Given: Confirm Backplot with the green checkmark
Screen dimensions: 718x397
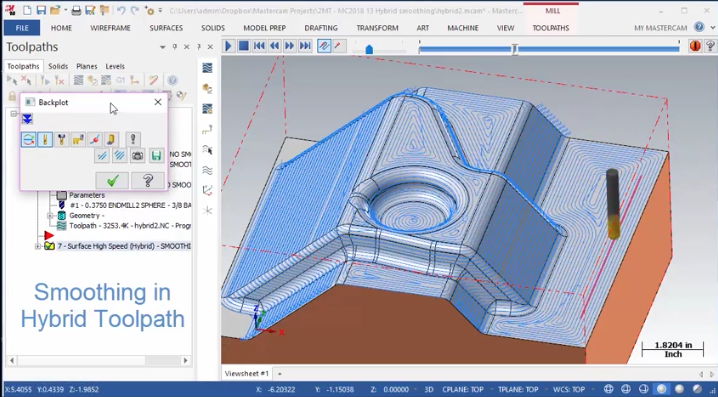Looking at the screenshot, I should [x=113, y=180].
